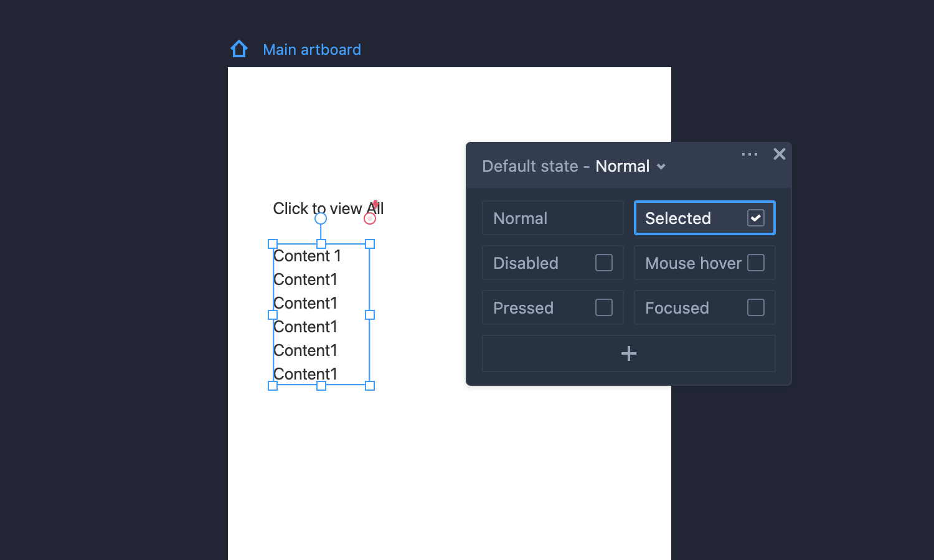Screen dimensions: 934x560
Task: Select the Focused state label
Action: pos(677,308)
